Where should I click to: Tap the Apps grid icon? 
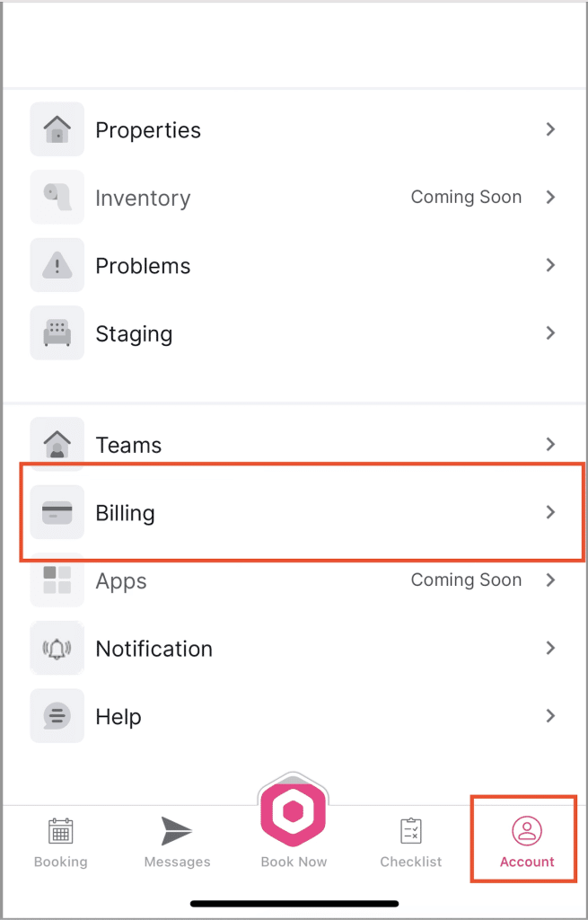(x=57, y=580)
